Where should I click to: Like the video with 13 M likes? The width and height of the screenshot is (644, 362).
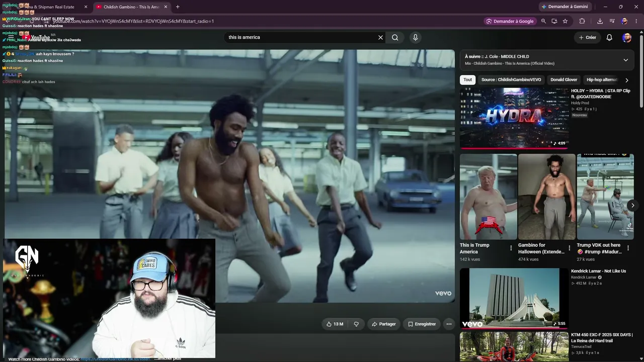click(x=335, y=324)
